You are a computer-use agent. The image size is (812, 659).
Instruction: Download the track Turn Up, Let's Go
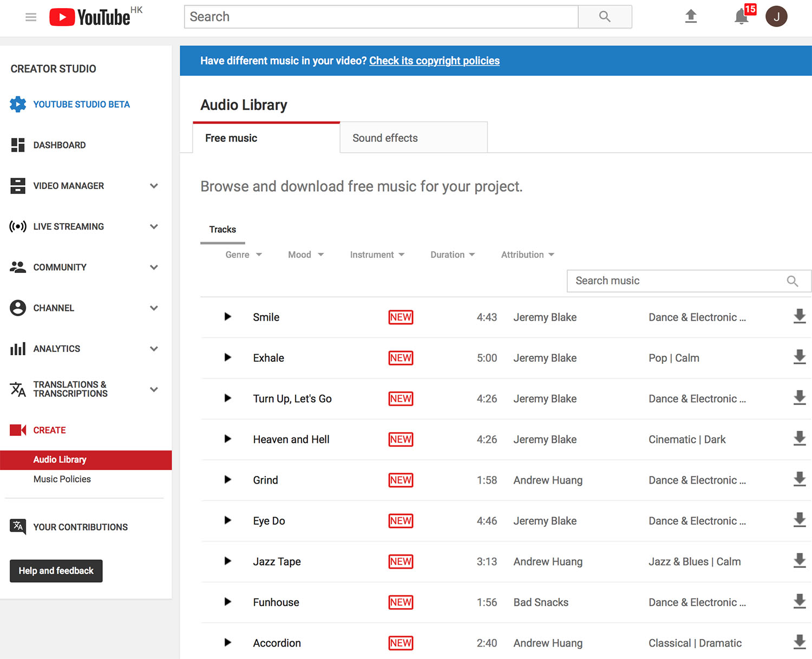(x=800, y=397)
